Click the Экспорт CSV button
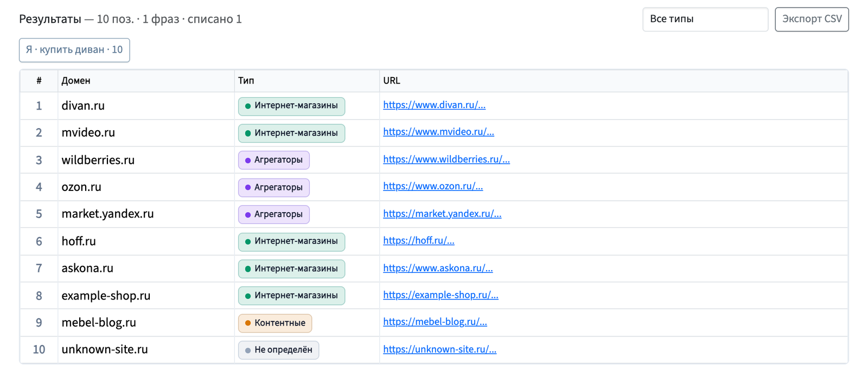 [812, 19]
